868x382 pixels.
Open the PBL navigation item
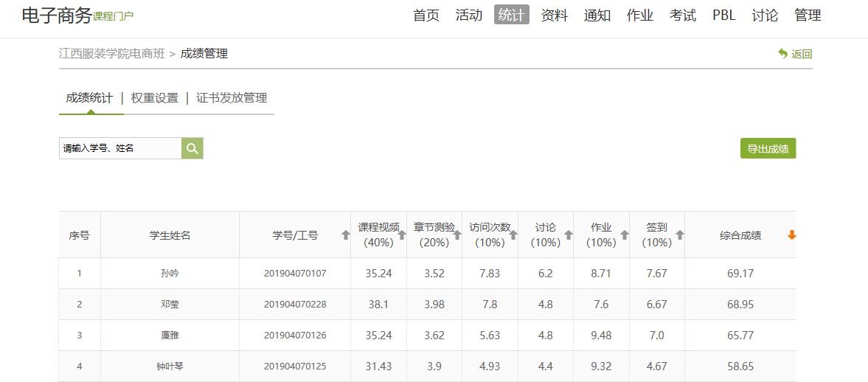[x=723, y=15]
